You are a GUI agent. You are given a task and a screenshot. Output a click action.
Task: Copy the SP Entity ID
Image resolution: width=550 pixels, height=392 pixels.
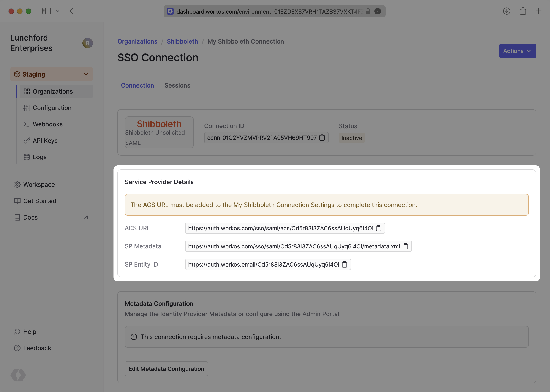point(344,264)
